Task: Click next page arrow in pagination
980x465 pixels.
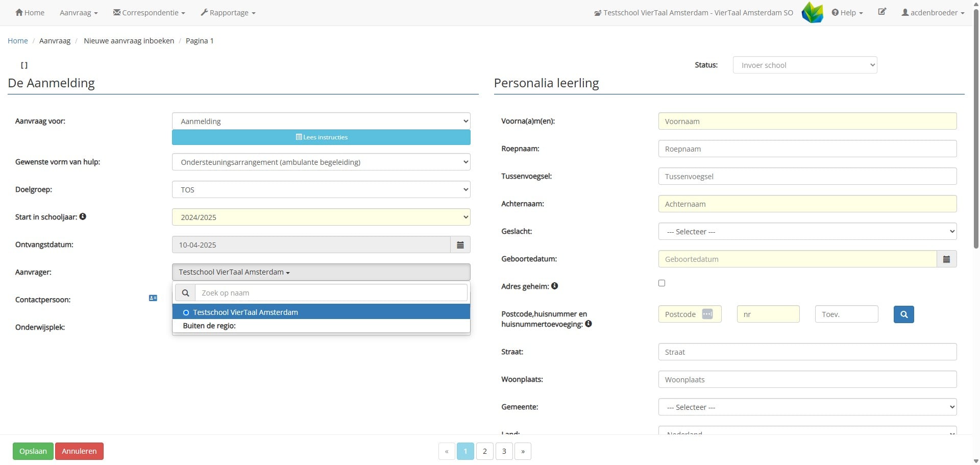Action: pyautogui.click(x=523, y=451)
